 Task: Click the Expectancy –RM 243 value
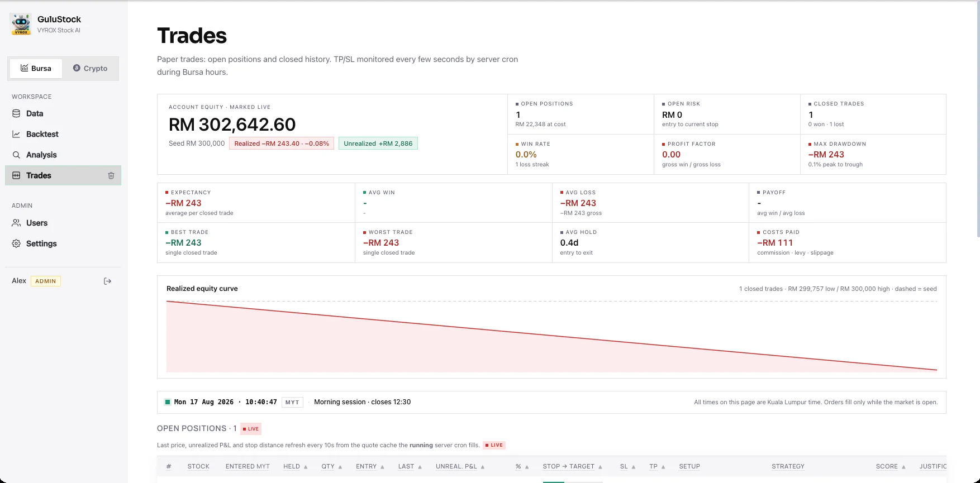pyautogui.click(x=183, y=203)
